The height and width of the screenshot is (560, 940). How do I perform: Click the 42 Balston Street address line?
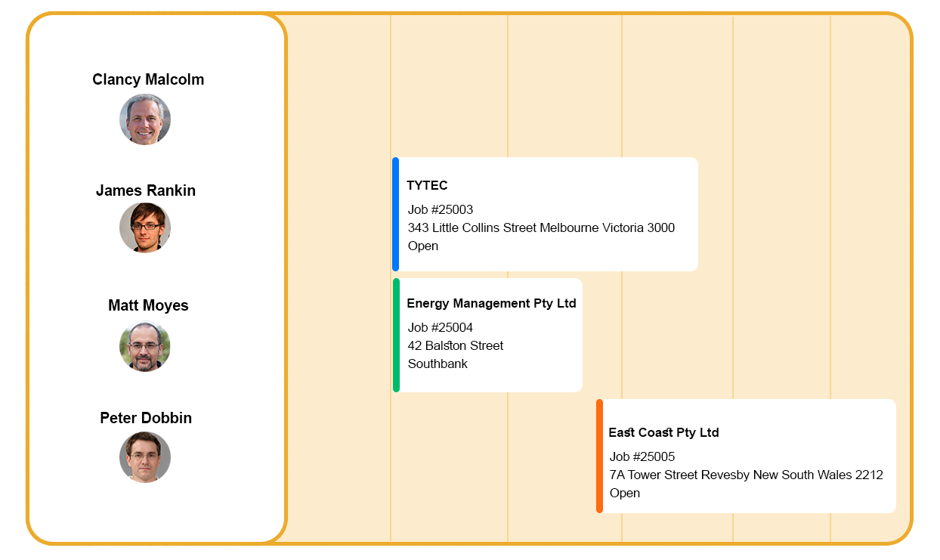[x=456, y=345]
